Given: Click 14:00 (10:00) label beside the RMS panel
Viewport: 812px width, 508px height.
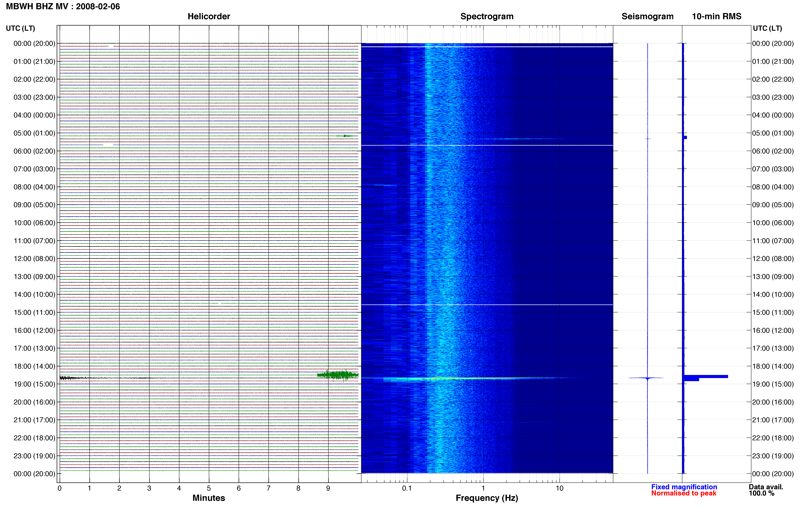Looking at the screenshot, I should [773, 295].
